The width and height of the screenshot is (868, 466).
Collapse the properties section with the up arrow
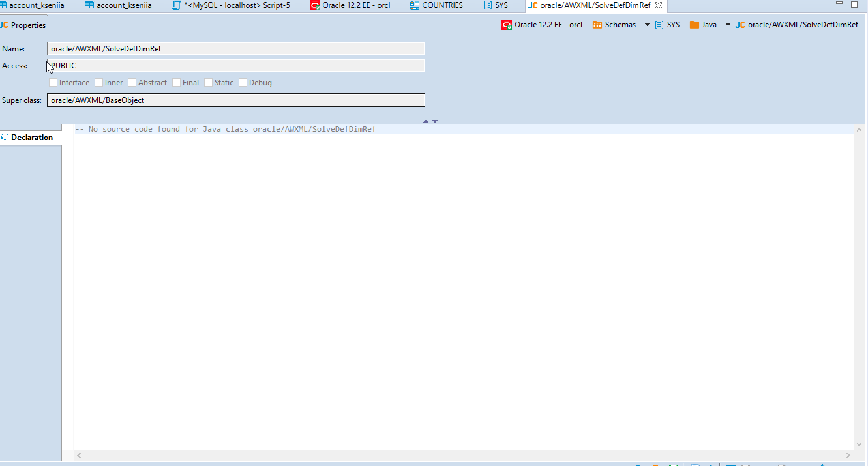click(x=425, y=121)
